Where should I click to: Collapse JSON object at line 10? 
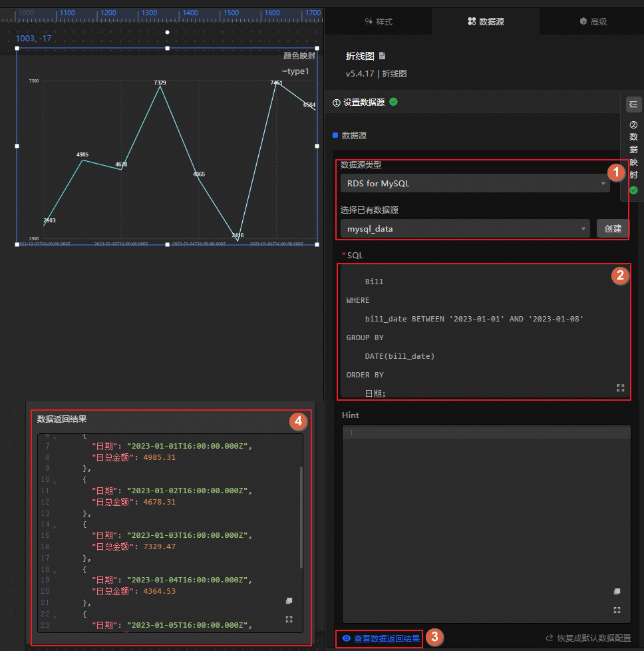[x=55, y=482]
